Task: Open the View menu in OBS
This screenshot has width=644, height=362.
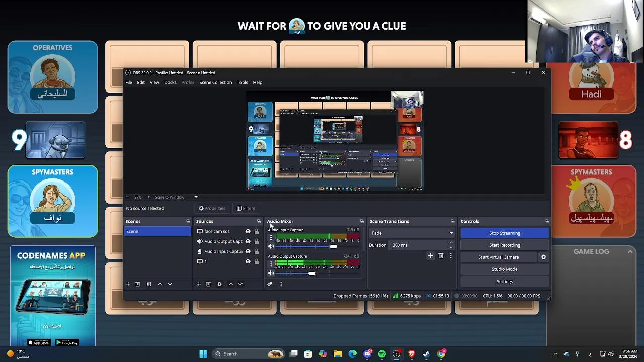Action: pos(154,82)
